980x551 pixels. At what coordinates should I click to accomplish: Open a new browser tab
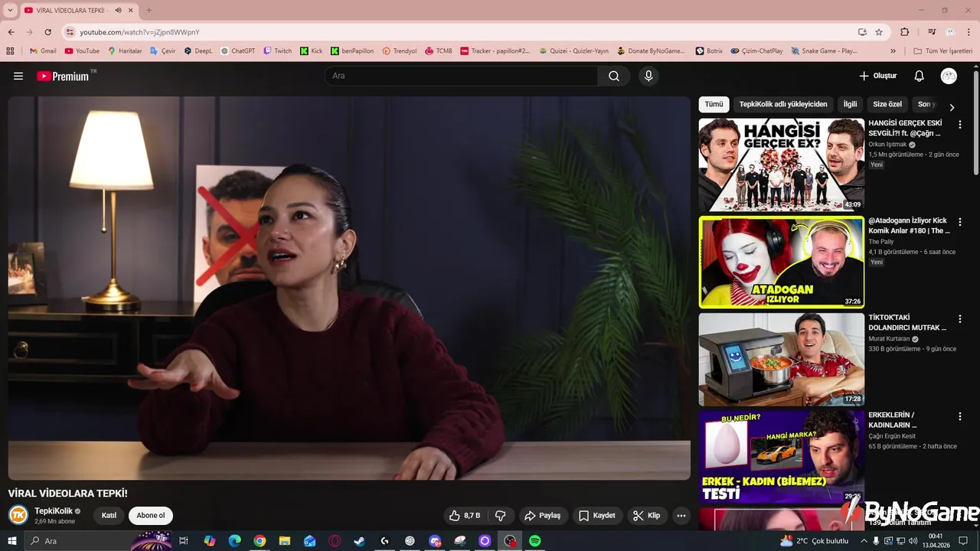149,10
